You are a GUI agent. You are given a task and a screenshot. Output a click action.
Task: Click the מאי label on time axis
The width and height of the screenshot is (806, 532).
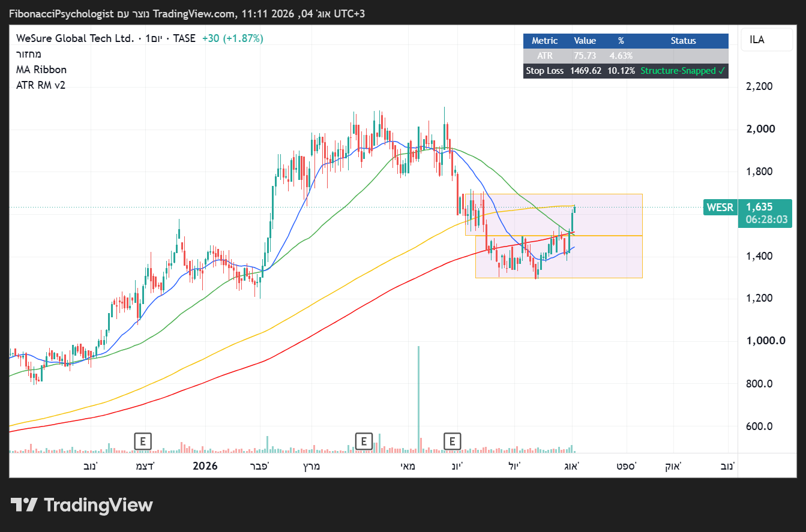408,465
